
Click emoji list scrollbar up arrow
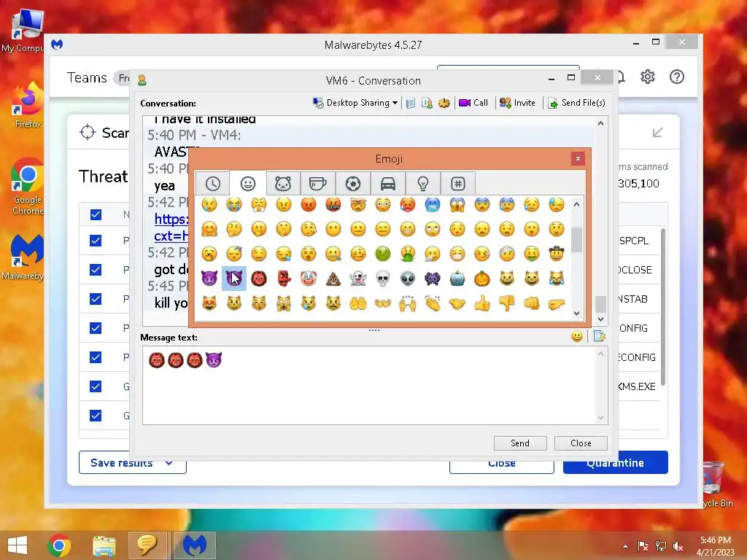click(576, 205)
